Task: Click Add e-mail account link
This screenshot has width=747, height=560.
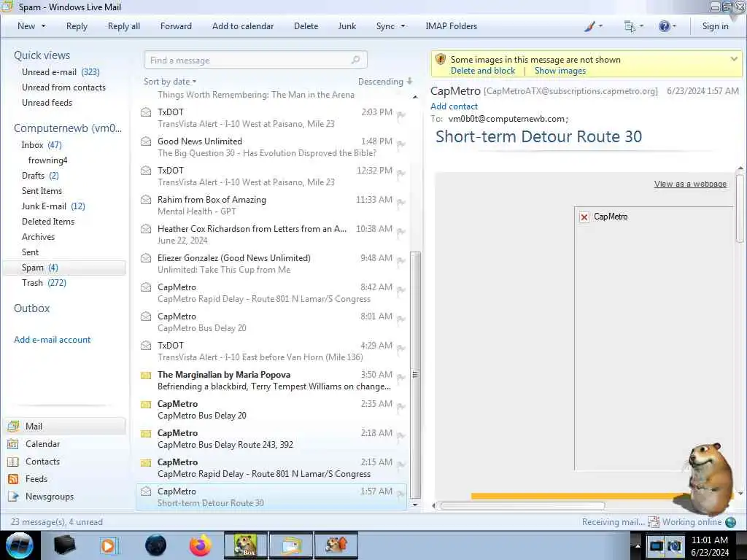Action: pos(53,340)
